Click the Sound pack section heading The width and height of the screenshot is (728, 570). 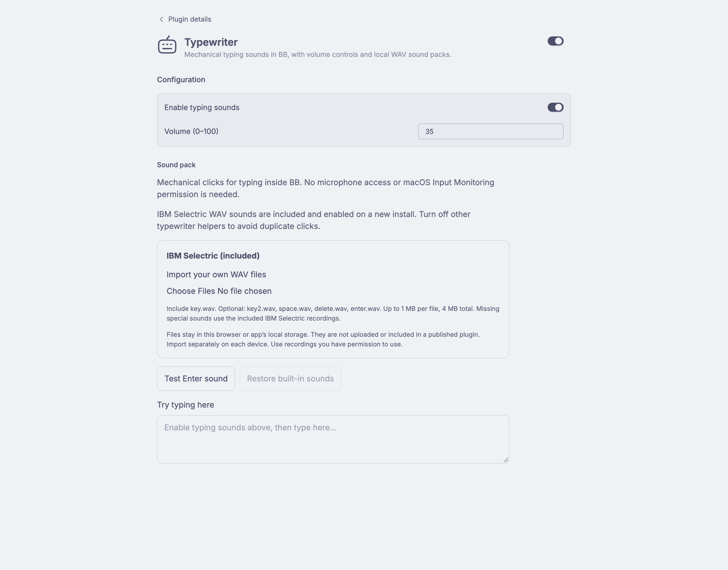[x=176, y=165]
